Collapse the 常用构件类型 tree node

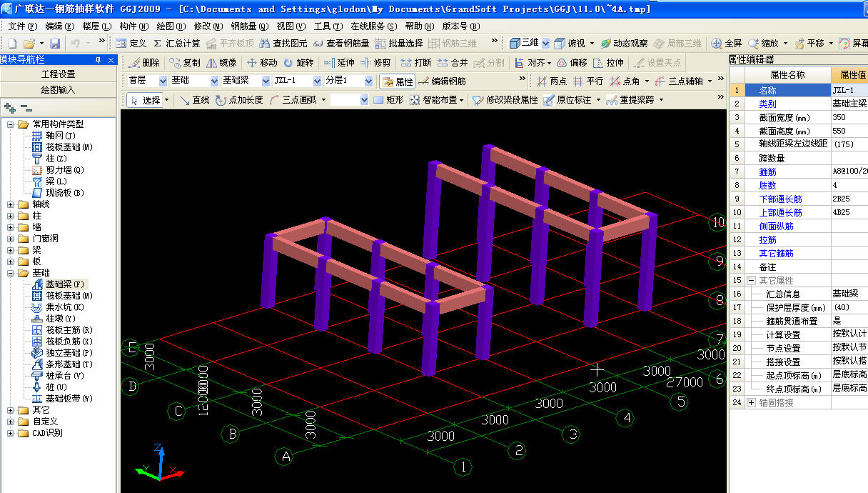11,124
